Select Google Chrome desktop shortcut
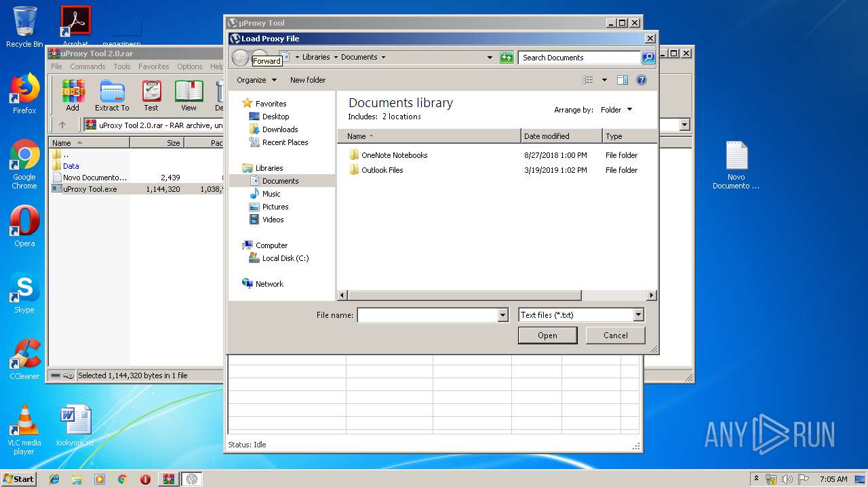Screen dimensions: 868x488 coord(24,165)
